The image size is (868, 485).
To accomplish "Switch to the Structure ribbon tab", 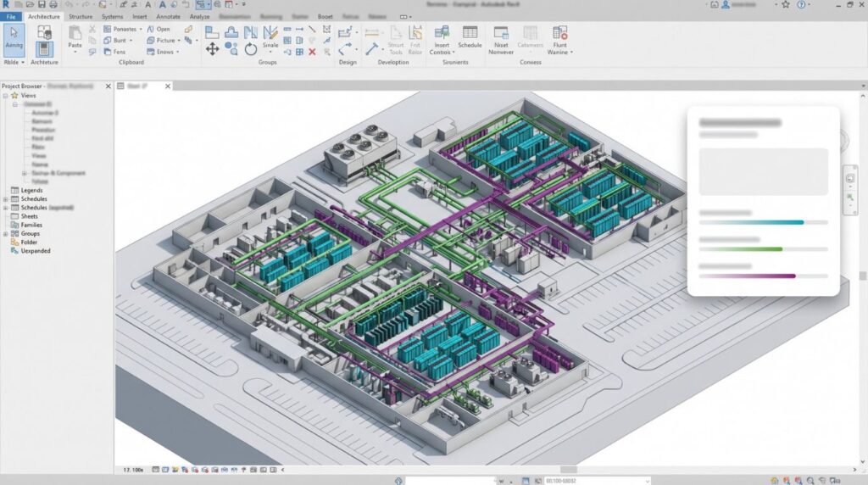I will point(81,17).
